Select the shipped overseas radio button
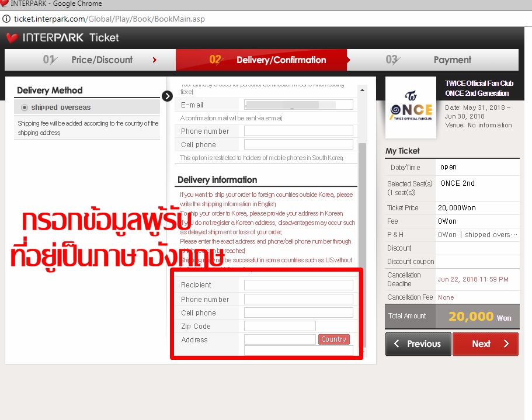 point(25,107)
